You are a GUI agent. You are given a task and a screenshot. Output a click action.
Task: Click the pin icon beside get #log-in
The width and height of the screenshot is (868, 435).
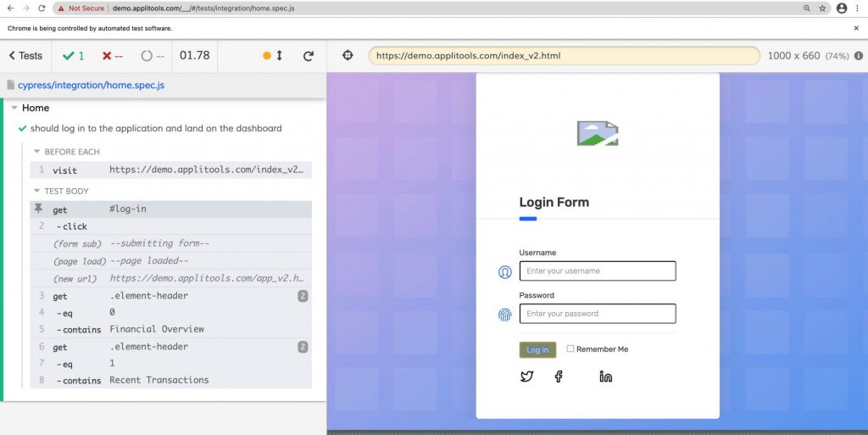pos(38,209)
